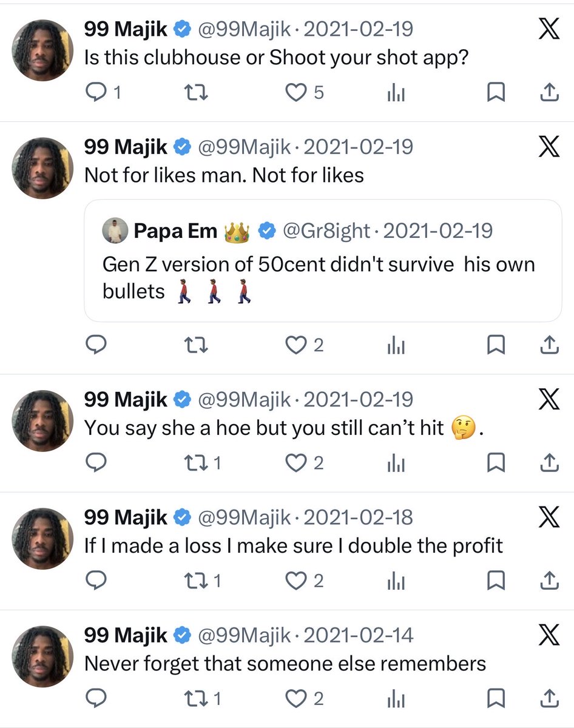The width and height of the screenshot is (574, 728).
Task: Share the 'Never forget that someone else remembers' tweet
Action: [x=549, y=699]
